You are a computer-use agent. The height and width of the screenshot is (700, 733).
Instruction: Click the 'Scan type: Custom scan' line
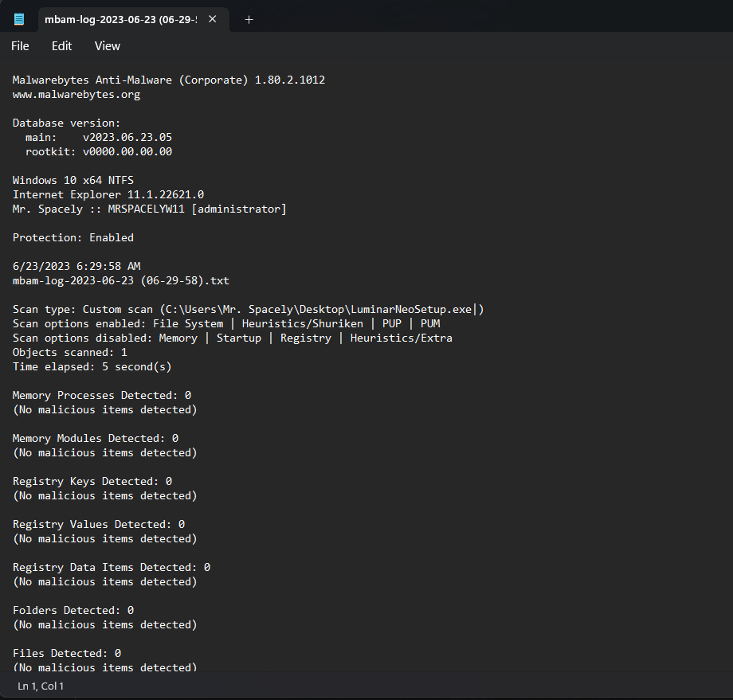(x=249, y=309)
